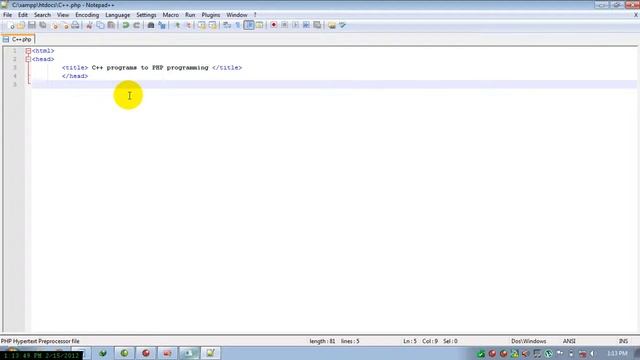Open the File menu
This screenshot has height=360, width=640.
click(x=7, y=15)
